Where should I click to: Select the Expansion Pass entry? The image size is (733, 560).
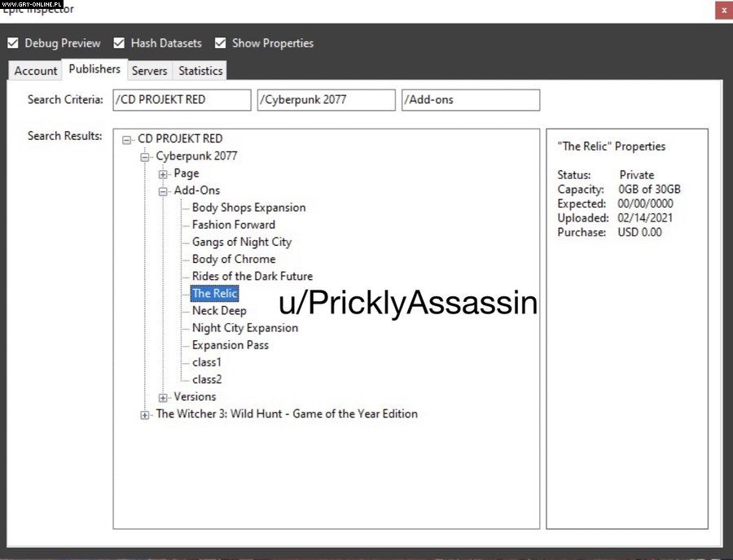230,345
